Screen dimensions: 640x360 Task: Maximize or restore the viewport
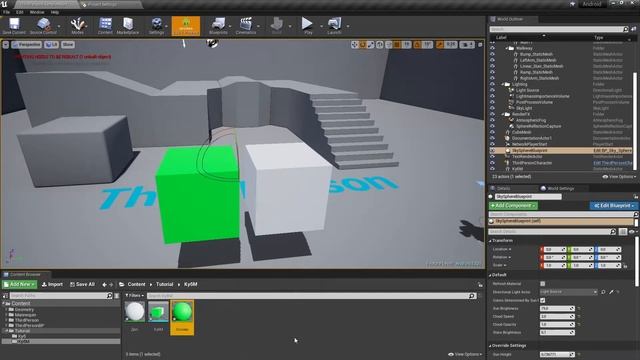pyautogui.click(x=480, y=44)
